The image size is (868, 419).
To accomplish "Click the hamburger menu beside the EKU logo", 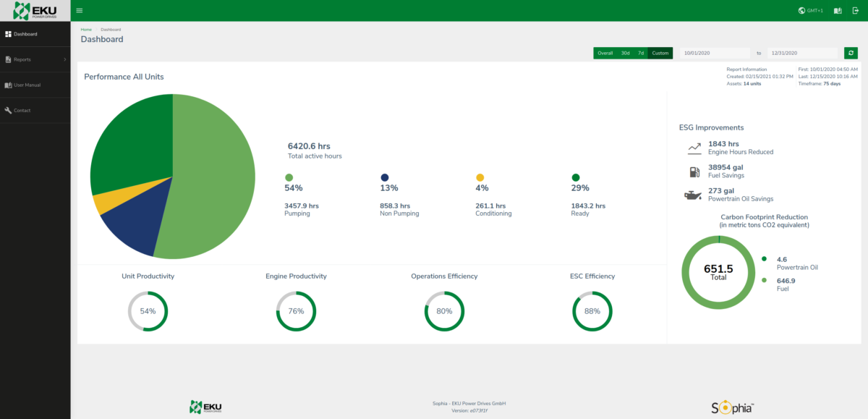I will point(79,10).
